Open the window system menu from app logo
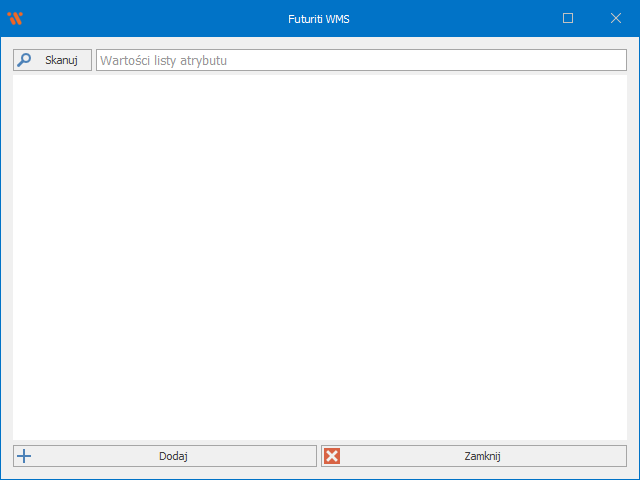The height and width of the screenshot is (480, 640). coord(15,18)
